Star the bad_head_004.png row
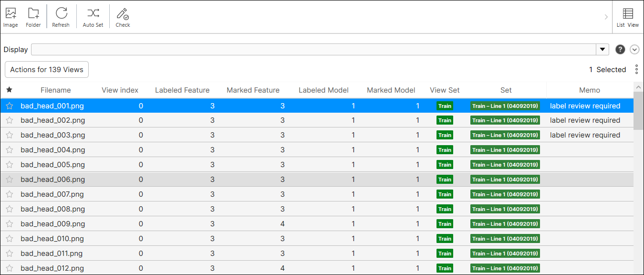 click(9, 150)
